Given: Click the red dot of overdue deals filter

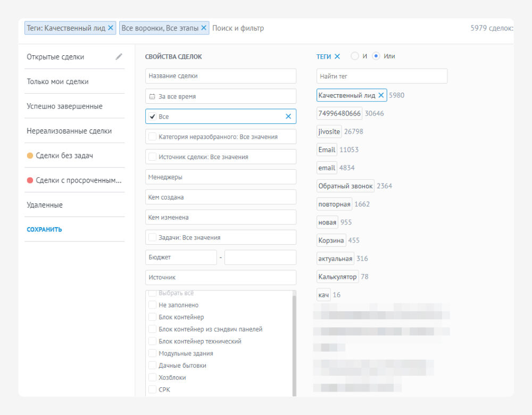Looking at the screenshot, I should pyautogui.click(x=30, y=180).
